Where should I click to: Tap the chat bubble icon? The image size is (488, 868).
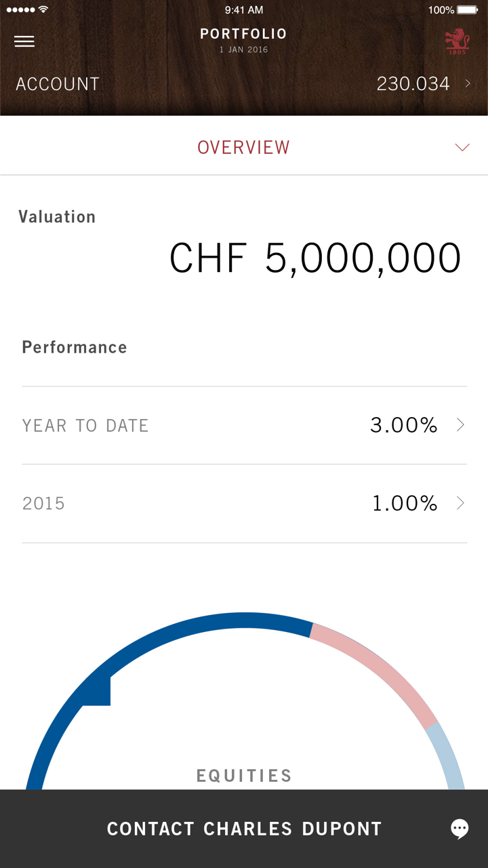[460, 828]
